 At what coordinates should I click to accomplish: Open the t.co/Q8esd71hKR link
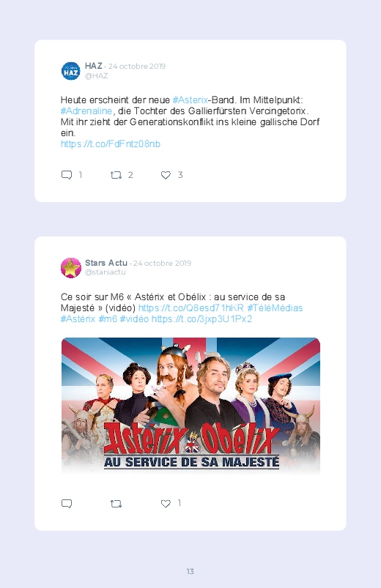pos(191,308)
